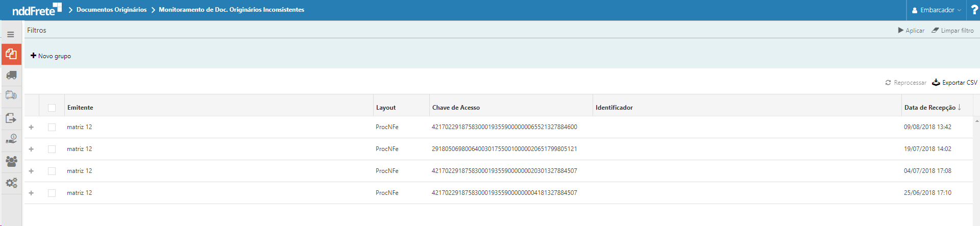Click date 19/07/2018 14:02
980x226 pixels.
(x=927, y=149)
